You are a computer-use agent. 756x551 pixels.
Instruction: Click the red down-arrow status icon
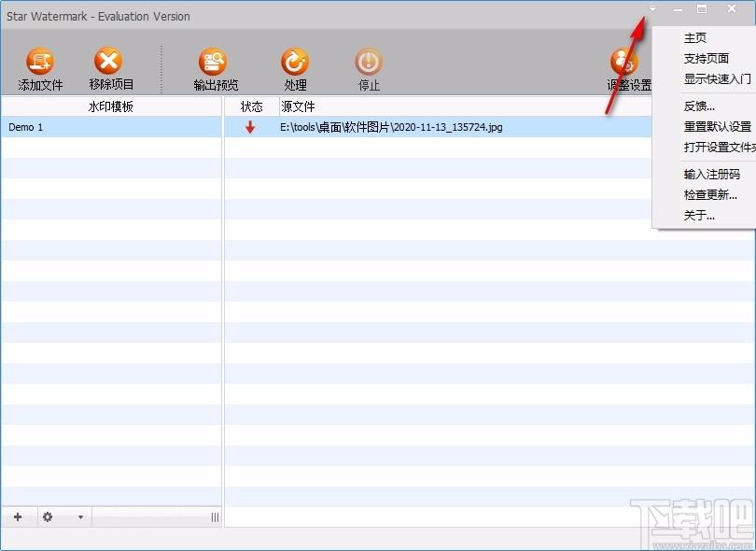(250, 127)
